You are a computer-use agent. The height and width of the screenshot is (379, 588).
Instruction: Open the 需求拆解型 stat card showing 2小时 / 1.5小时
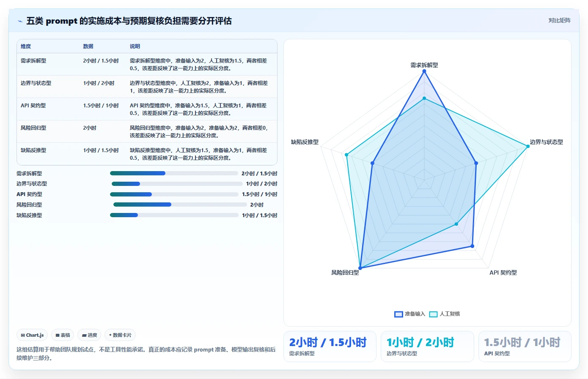click(330, 346)
